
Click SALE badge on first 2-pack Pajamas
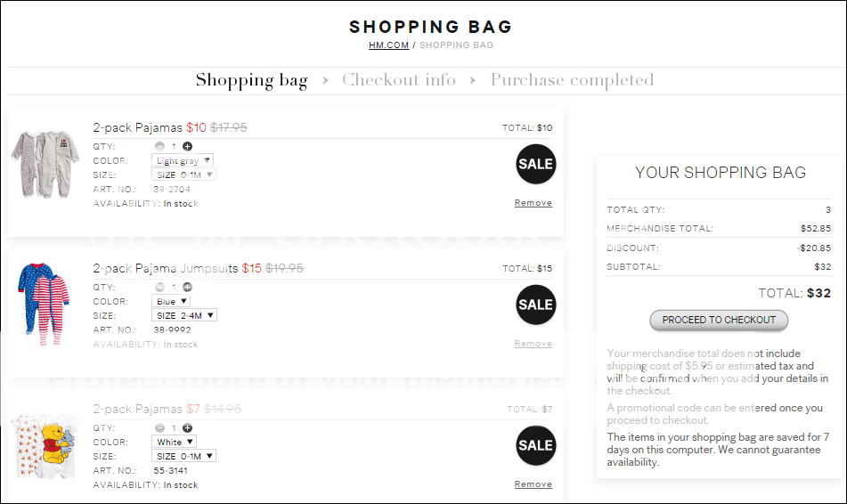[536, 164]
